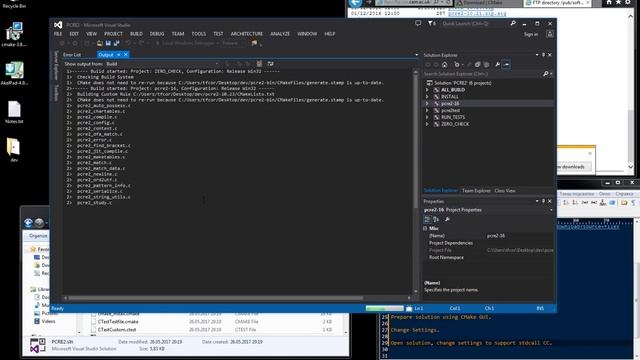The width and height of the screenshot is (640, 360).
Task: Open the HELP menu
Action: (x=329, y=34)
